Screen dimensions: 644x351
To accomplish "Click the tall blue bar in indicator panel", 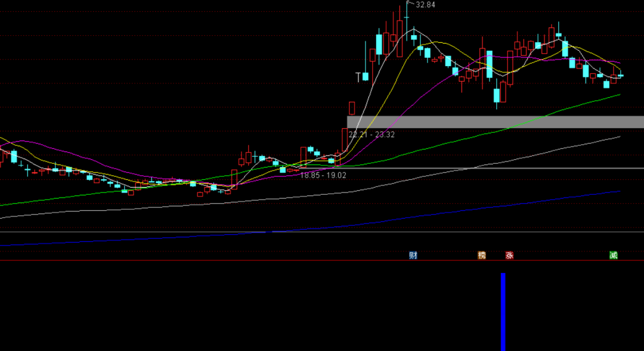I will point(503,312).
